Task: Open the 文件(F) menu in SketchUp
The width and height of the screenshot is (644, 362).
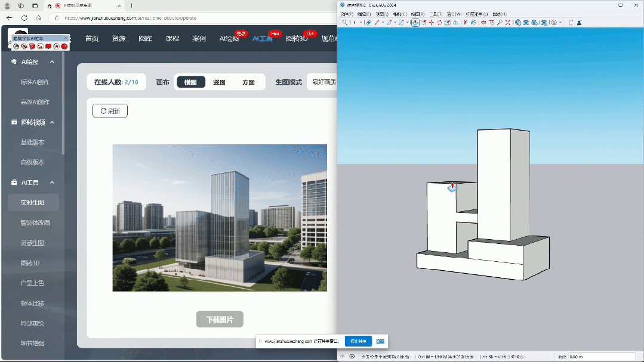Action: [347, 14]
